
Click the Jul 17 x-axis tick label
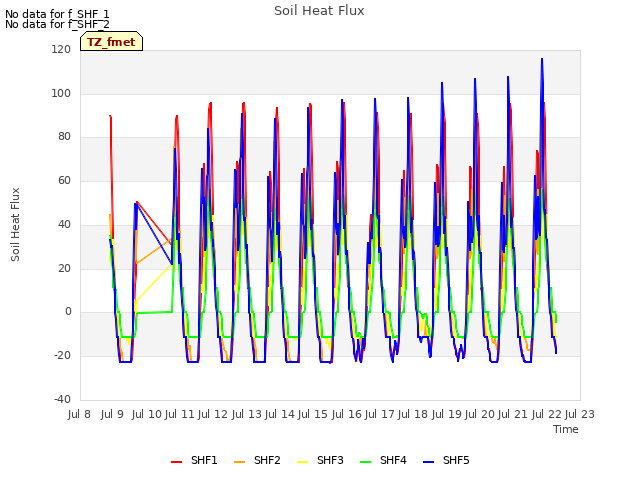click(x=380, y=414)
